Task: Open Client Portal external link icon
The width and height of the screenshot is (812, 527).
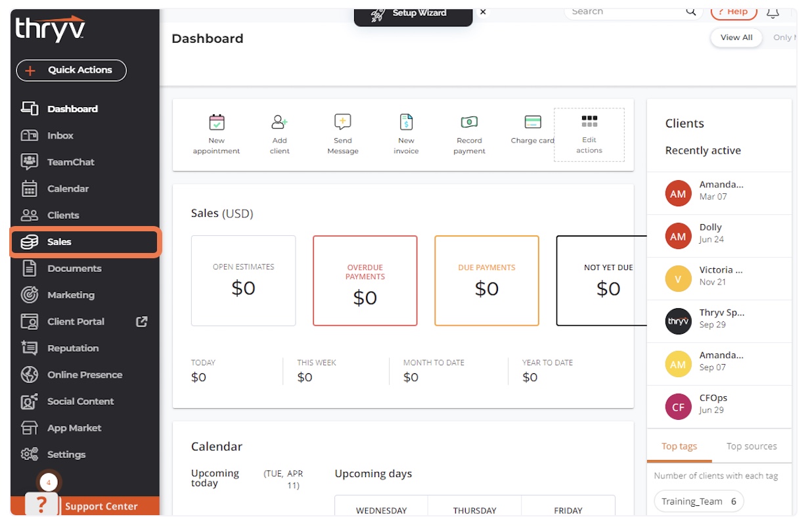Action: 141,321
